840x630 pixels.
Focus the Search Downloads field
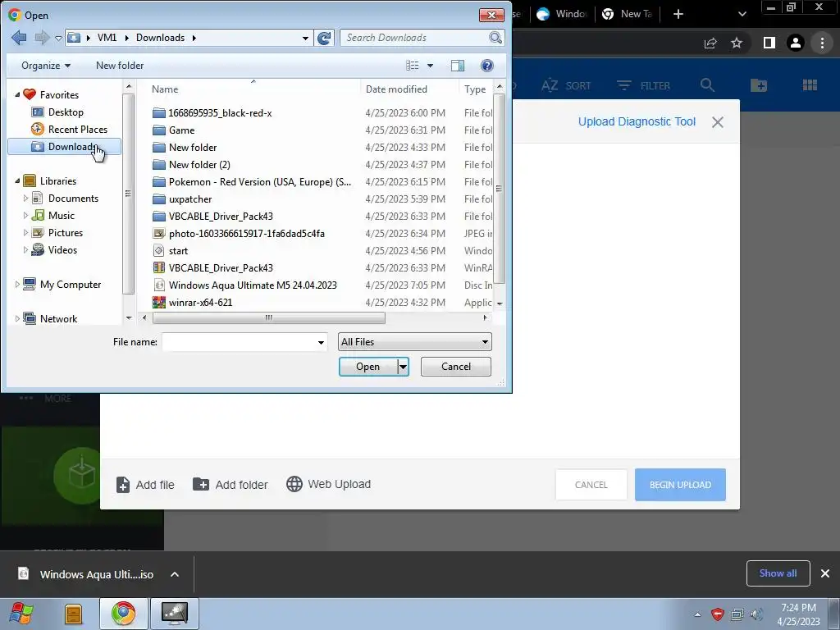click(415, 38)
